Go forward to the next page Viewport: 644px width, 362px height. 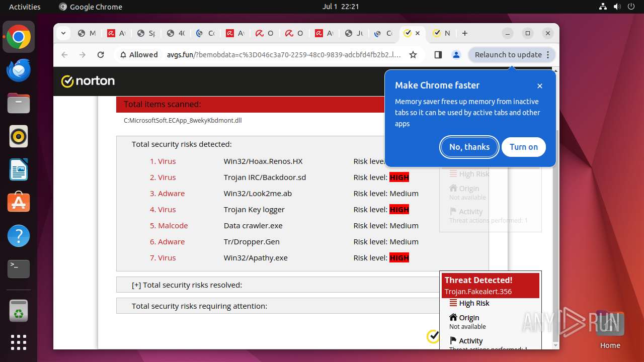[83, 55]
